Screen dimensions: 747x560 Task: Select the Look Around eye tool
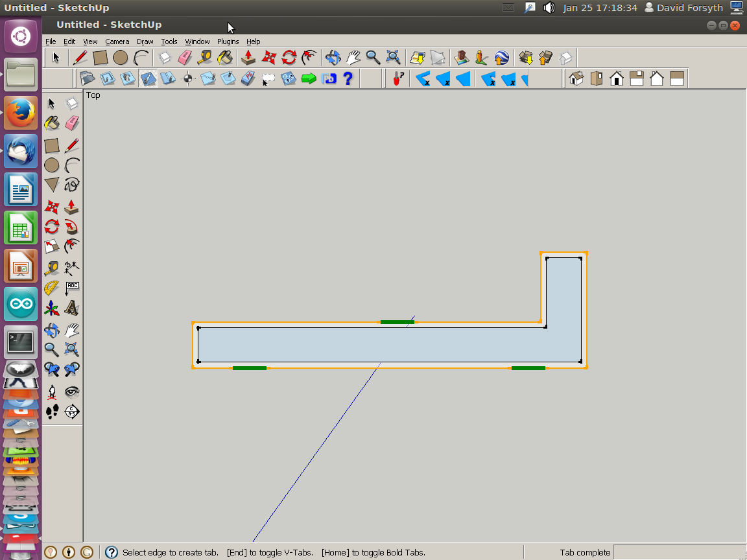click(72, 391)
